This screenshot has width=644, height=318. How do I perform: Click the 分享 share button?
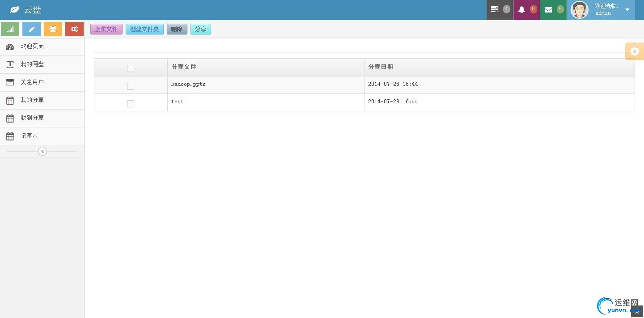201,29
